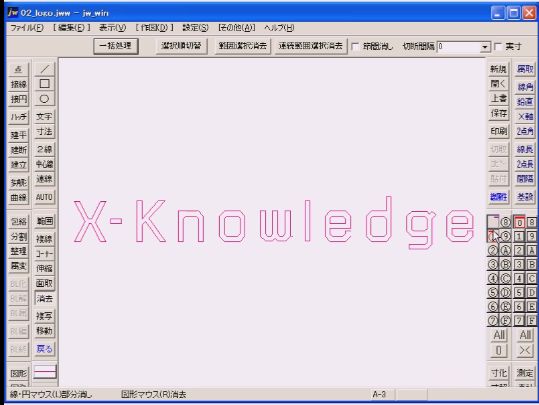
Task: Click the blue 戻る undo button
Action: [44, 349]
